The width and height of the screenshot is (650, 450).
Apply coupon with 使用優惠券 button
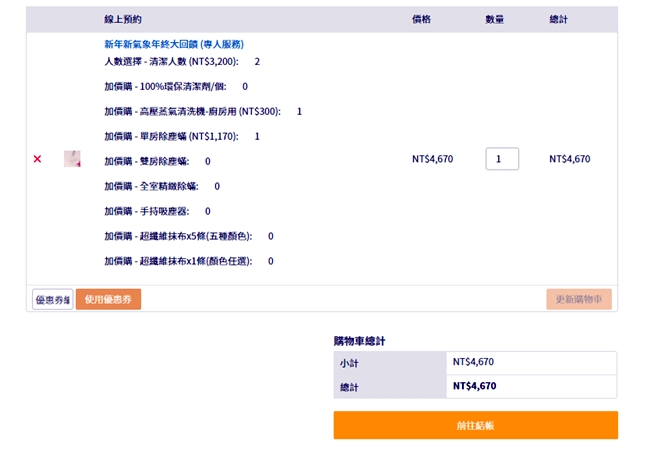[108, 299]
